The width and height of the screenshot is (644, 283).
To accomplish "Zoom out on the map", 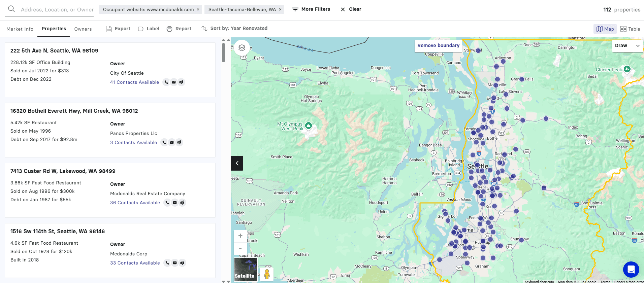I will tap(240, 248).
